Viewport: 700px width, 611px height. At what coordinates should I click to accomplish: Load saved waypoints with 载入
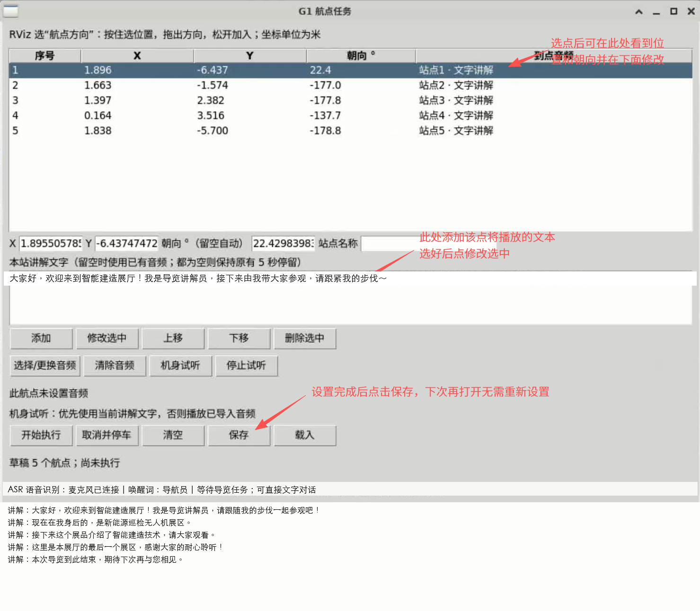point(305,436)
